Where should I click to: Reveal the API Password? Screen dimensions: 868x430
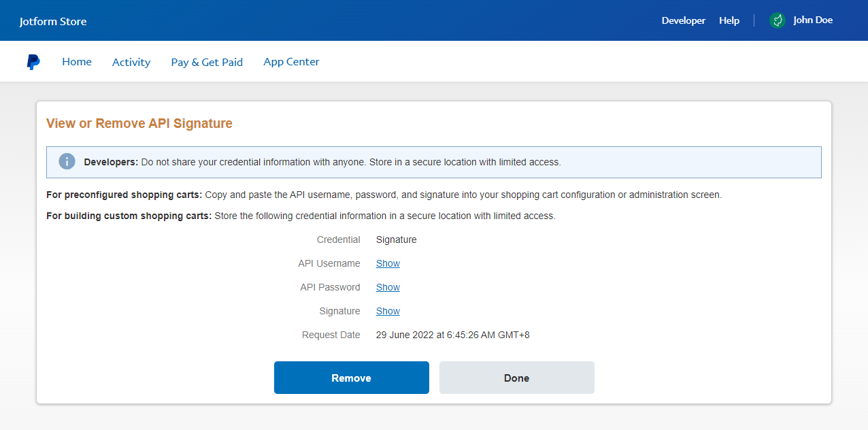388,287
